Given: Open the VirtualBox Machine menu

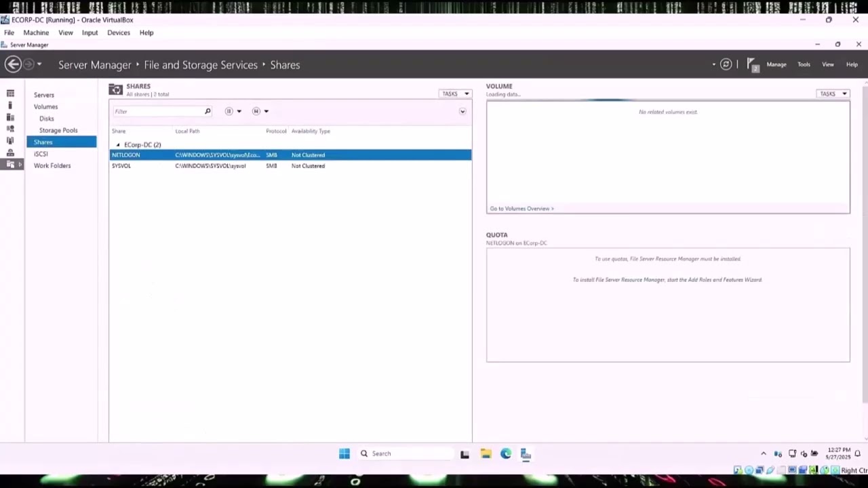Looking at the screenshot, I should tap(36, 33).
